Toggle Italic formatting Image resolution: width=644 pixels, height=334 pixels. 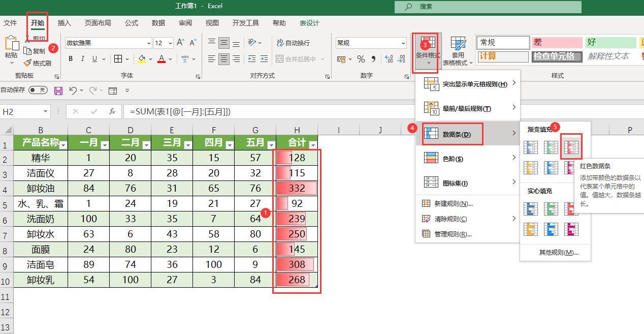[83, 59]
